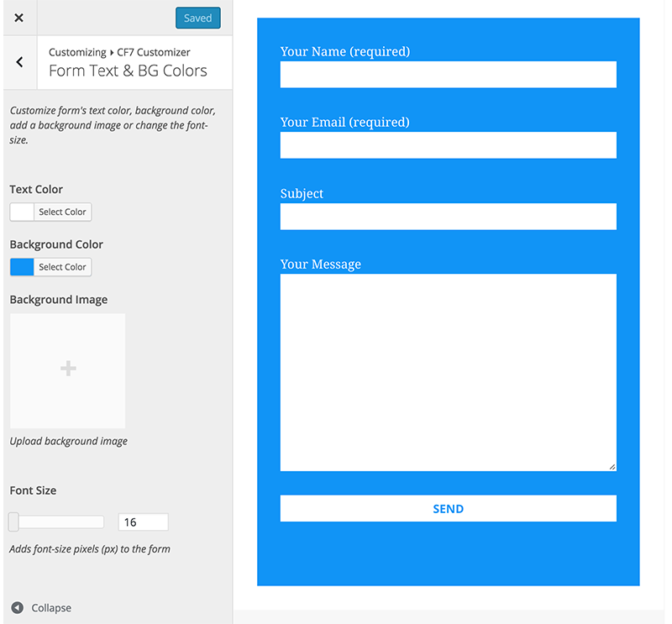Go back using the left chevron arrow
The height and width of the screenshot is (624, 672).
(19, 62)
